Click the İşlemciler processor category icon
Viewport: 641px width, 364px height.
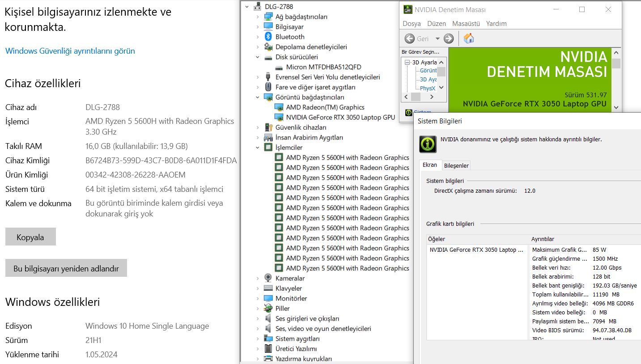[268, 147]
